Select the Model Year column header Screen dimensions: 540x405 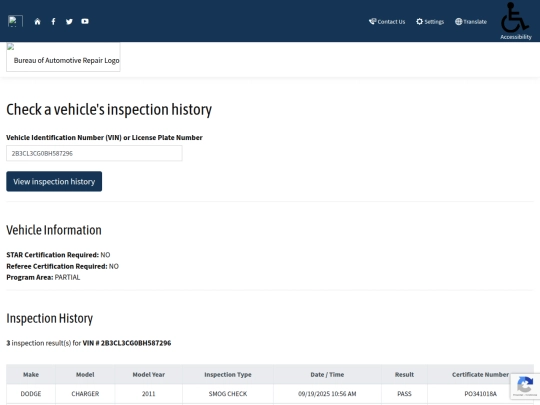148,374
